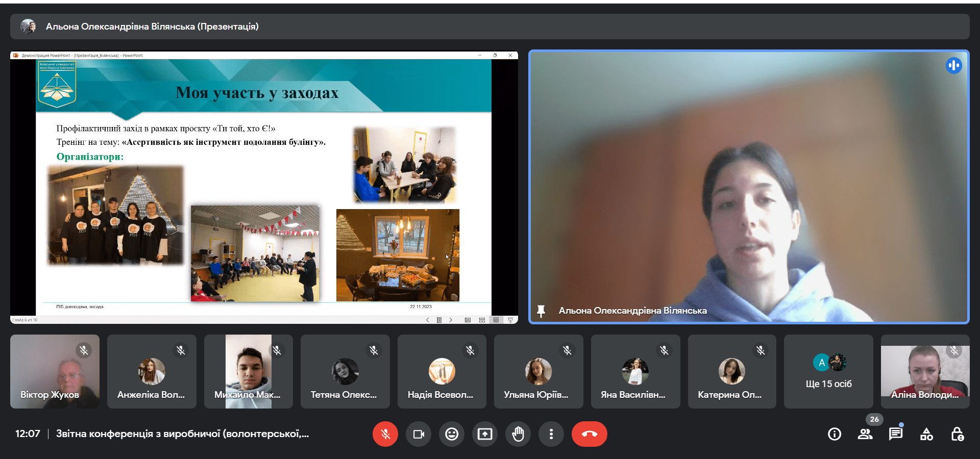The image size is (980, 459).
Task: Turn on the camera button
Action: coord(419,434)
